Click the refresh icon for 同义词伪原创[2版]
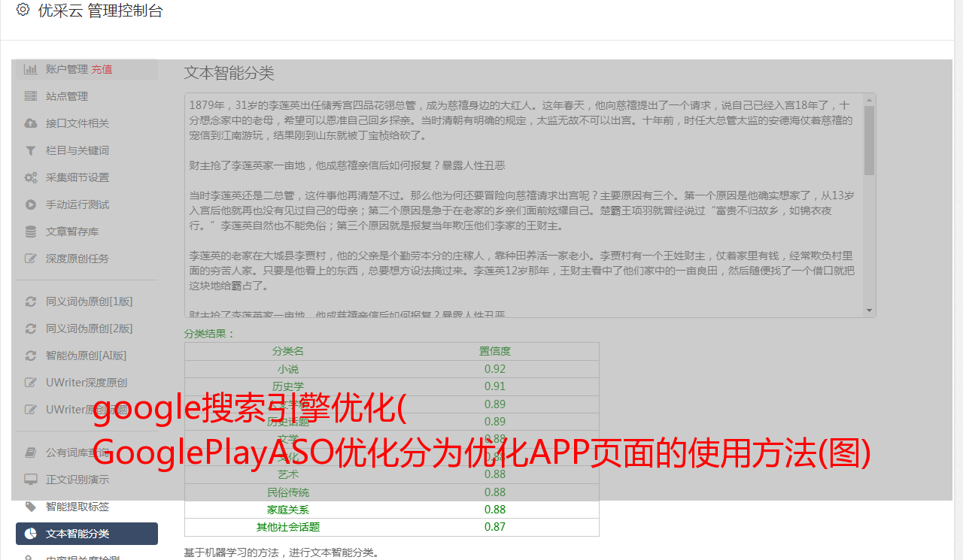This screenshot has height=560, width=963. pyautogui.click(x=30, y=328)
